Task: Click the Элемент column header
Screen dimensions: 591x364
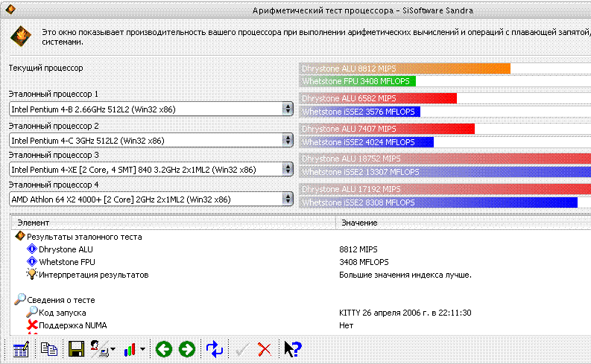Action: click(x=174, y=223)
